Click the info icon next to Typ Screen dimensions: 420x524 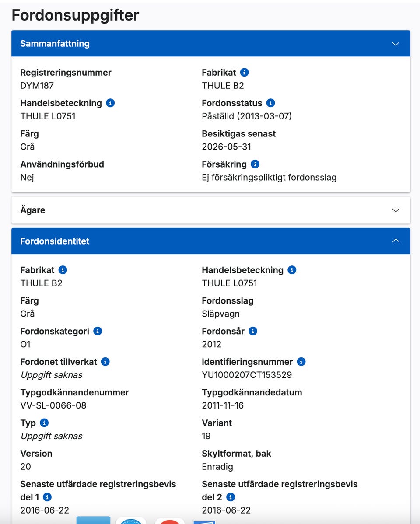pos(44,423)
